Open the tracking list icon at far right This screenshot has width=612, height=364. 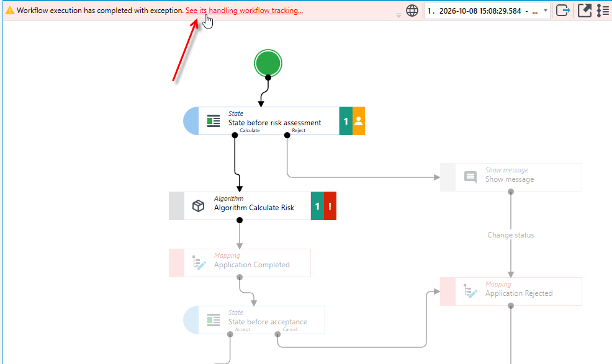click(x=603, y=11)
